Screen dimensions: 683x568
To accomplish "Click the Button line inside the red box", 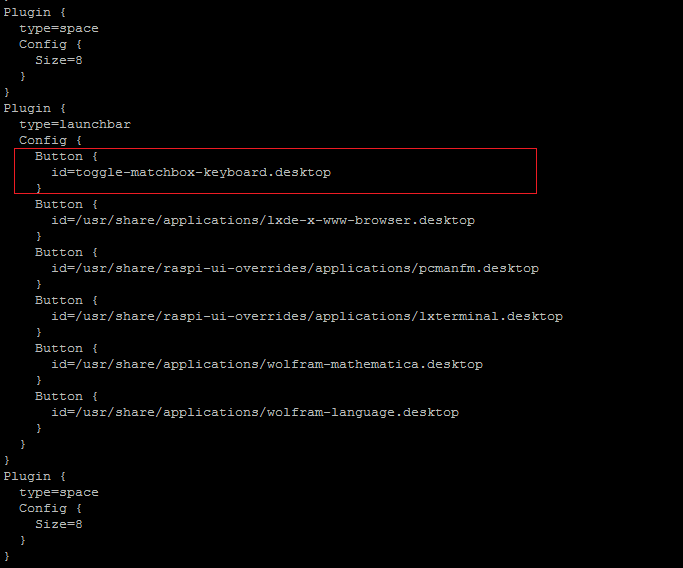I will (x=66, y=156).
